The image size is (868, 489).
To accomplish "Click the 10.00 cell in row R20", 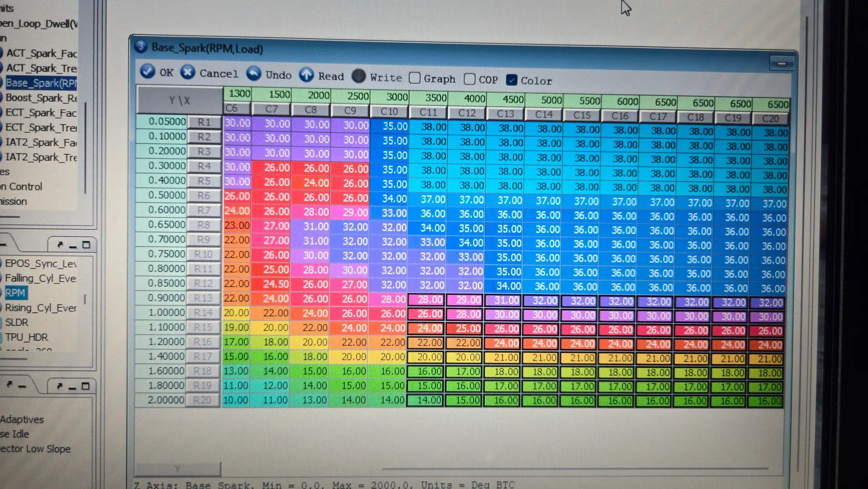I will (x=235, y=400).
